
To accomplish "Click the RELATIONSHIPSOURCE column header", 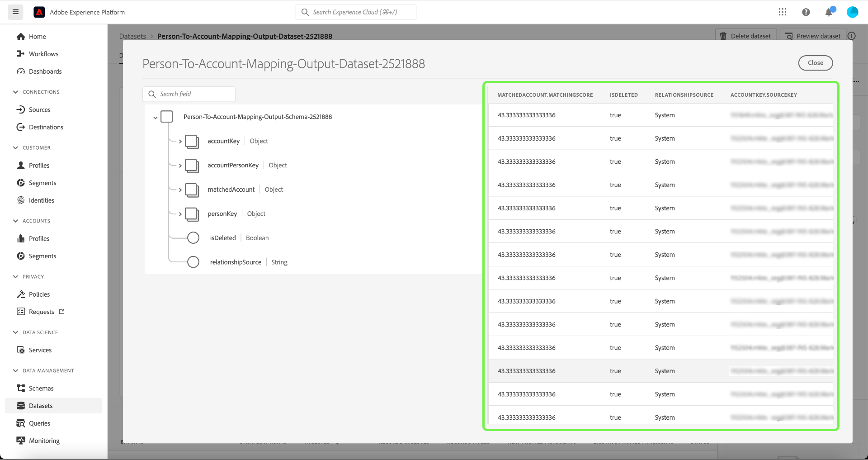I will click(684, 95).
